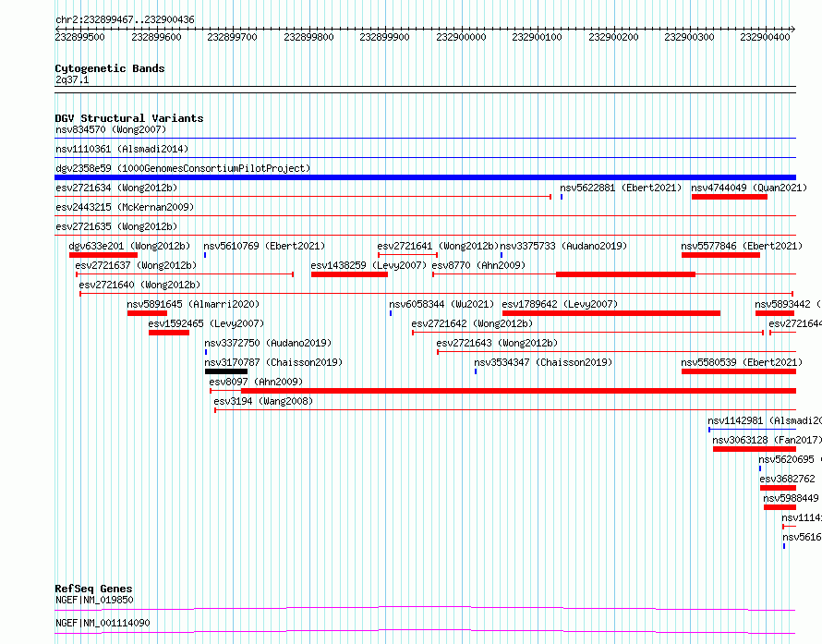The width and height of the screenshot is (822, 644).
Task: Click the esv8770 (Ahn2009) label
Action: 478,265
